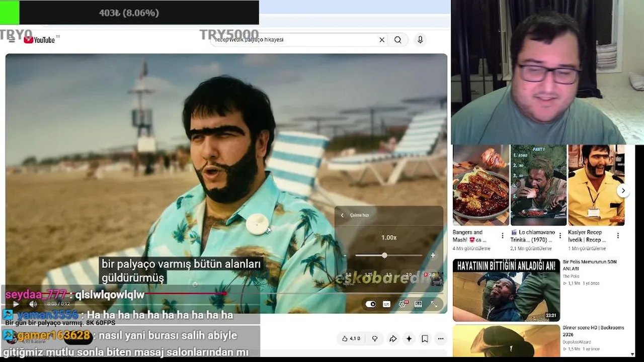Go to the YouTube home logo
Screen dimensions: 644x362
click(x=39, y=40)
